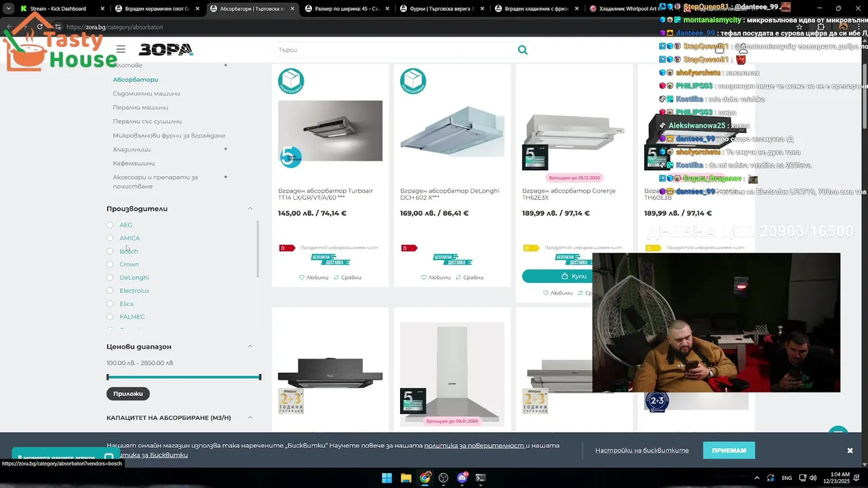The width and height of the screenshot is (868, 488).
Task: Collapse the Ценови диапазон section
Action: tap(250, 346)
